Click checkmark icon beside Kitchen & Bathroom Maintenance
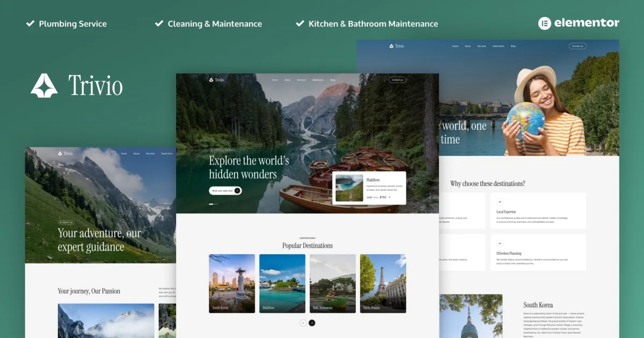 coord(300,24)
